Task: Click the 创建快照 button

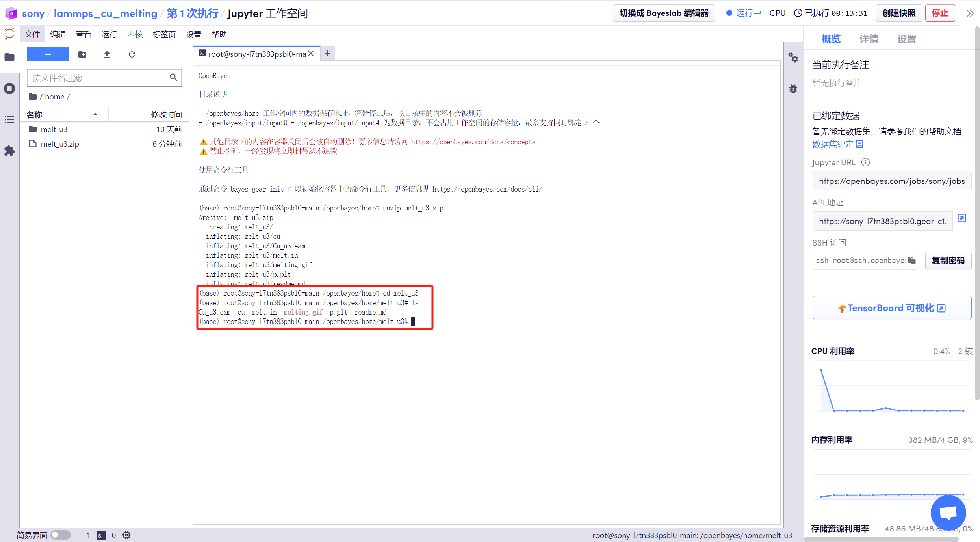Action: (899, 13)
